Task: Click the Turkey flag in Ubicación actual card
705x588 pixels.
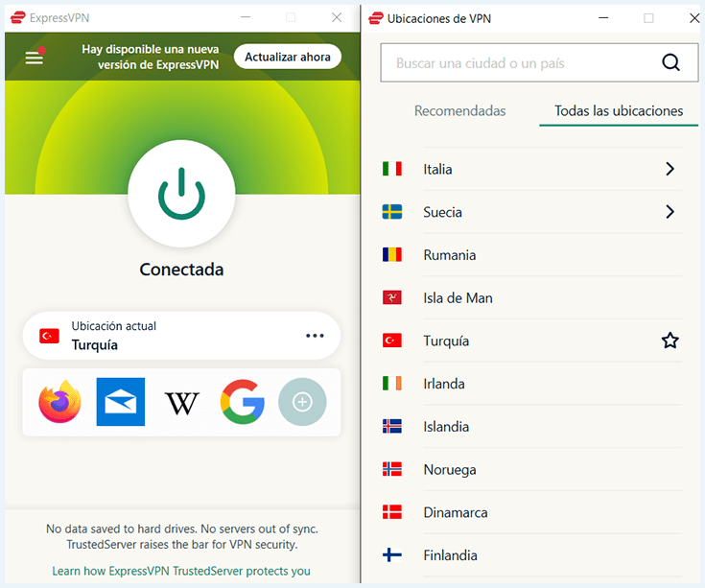Action: [49, 336]
